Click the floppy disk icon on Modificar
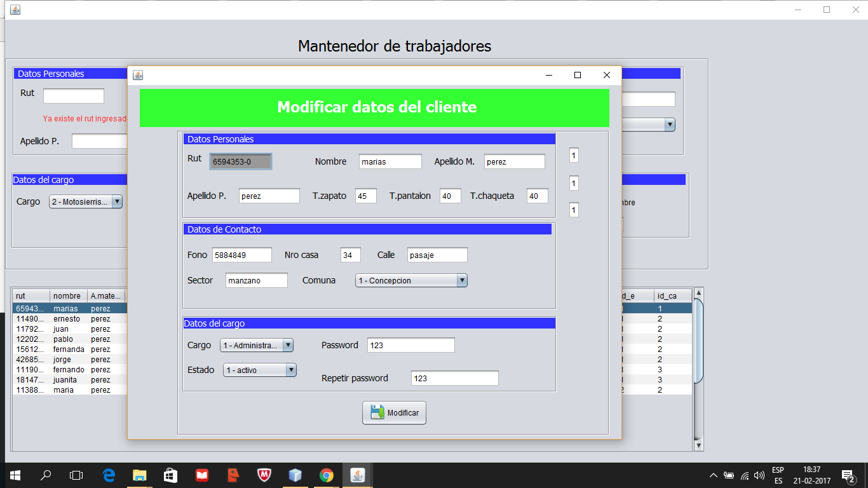The image size is (868, 488). tap(377, 412)
